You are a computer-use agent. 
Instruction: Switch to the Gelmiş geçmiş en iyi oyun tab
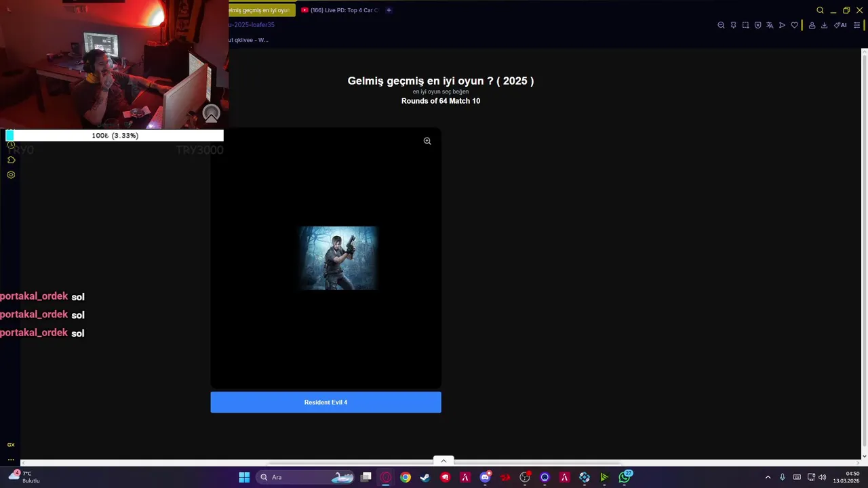[262, 10]
